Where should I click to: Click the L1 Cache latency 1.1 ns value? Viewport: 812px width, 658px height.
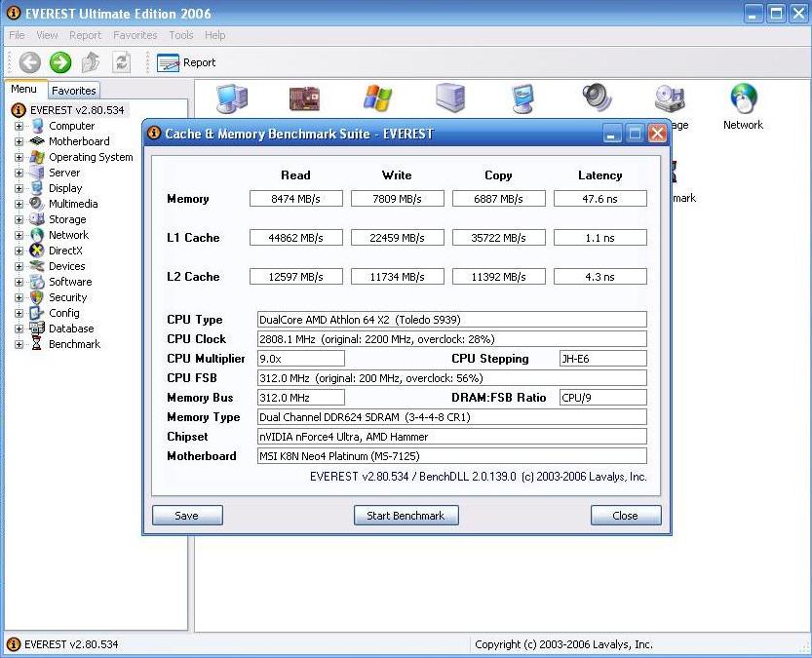pos(600,238)
